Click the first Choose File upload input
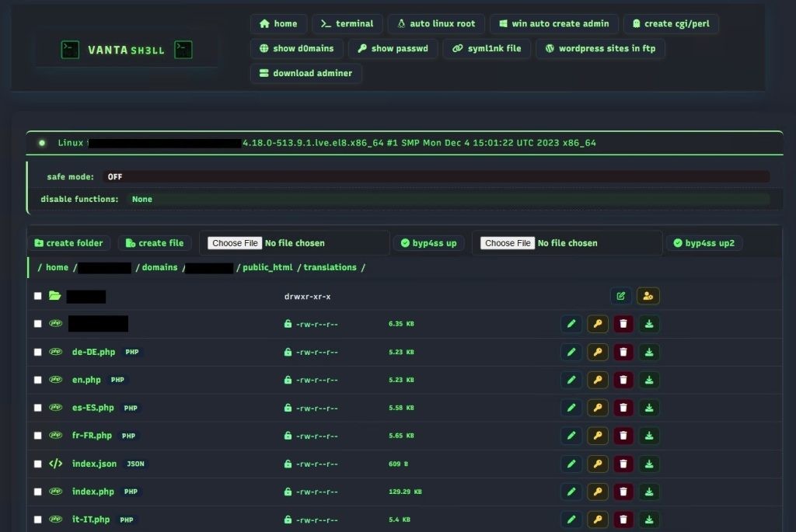This screenshot has width=796, height=532. tap(235, 243)
